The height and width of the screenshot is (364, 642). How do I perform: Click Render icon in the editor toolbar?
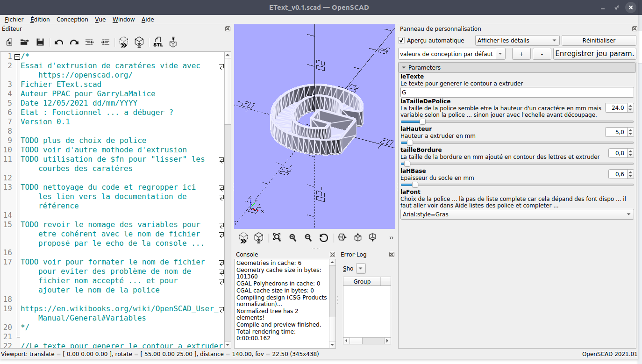[139, 43]
